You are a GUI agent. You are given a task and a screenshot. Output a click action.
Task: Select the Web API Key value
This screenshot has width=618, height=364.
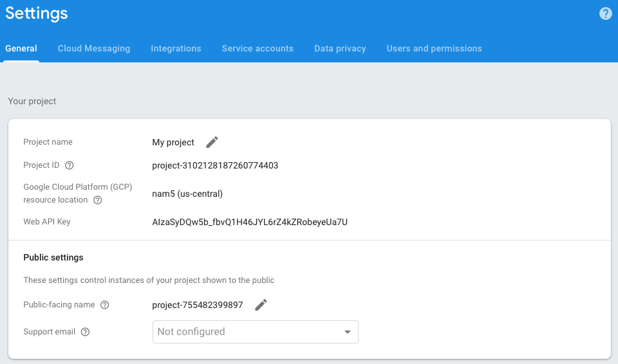pos(250,222)
